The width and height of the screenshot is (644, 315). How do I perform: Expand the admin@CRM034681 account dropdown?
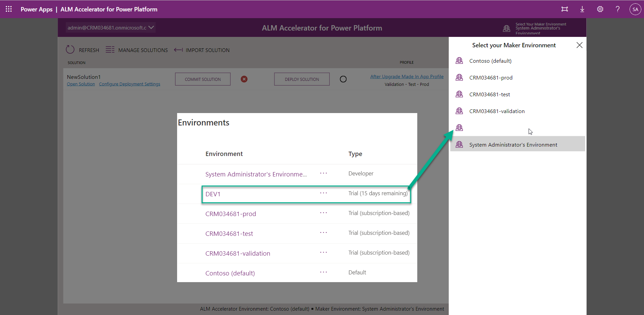point(151,28)
